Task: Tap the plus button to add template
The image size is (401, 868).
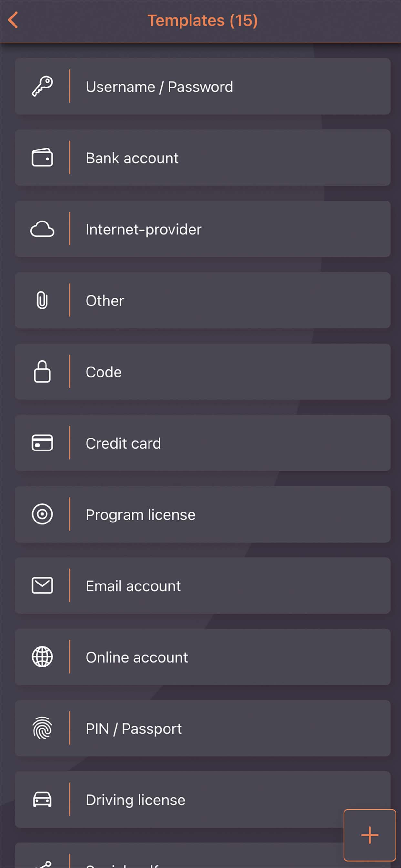Action: click(x=369, y=834)
